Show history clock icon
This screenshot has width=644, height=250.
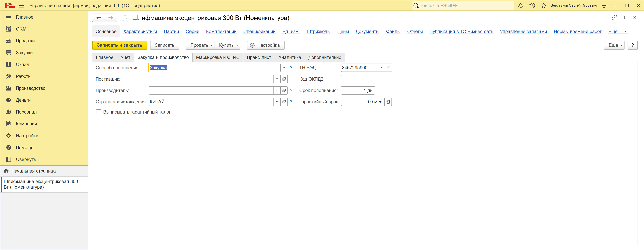(x=532, y=5)
